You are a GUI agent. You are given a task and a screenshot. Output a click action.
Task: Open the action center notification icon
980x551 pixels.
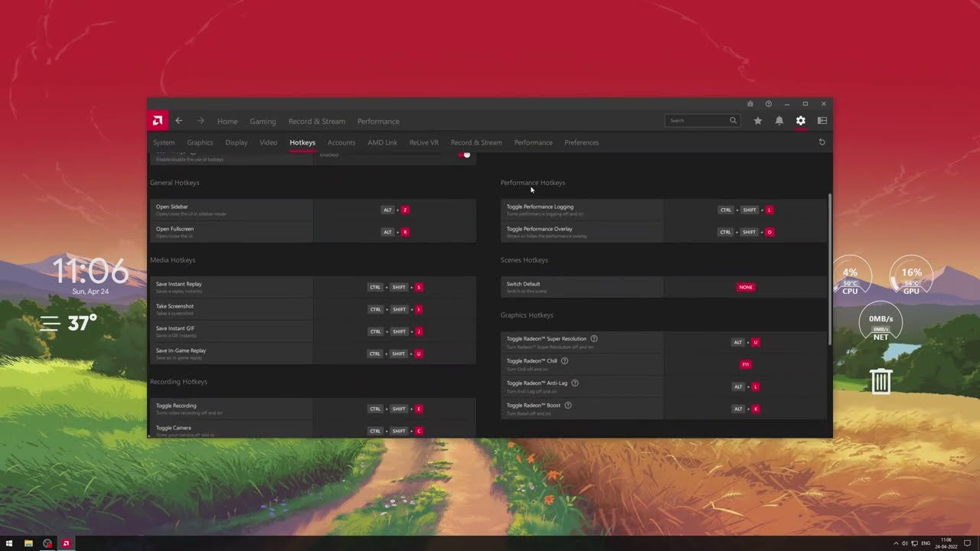(967, 543)
